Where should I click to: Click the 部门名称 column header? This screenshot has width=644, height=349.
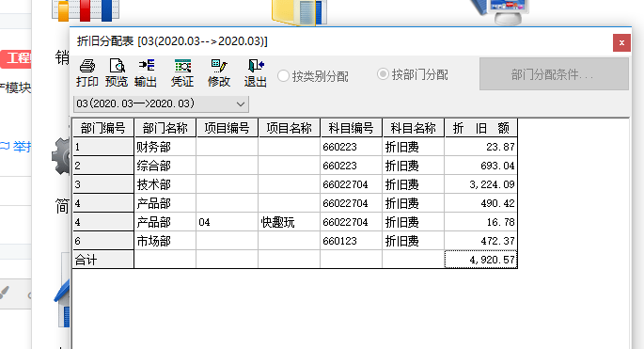(165, 128)
